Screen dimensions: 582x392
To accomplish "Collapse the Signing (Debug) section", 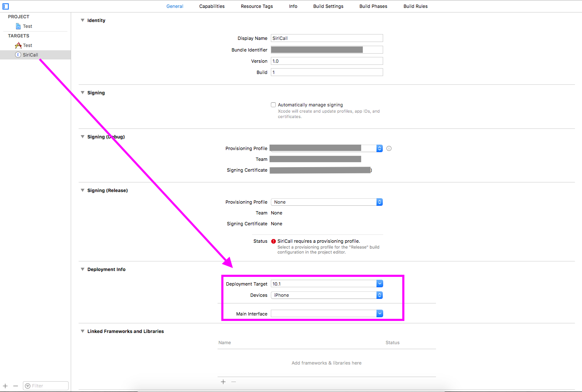I will click(x=82, y=137).
